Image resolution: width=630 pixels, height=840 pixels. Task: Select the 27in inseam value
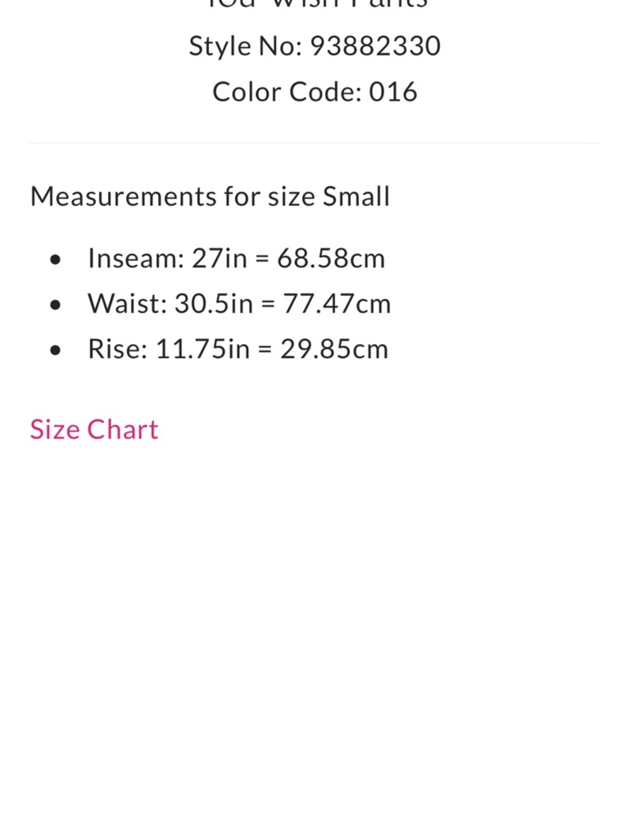[219, 258]
